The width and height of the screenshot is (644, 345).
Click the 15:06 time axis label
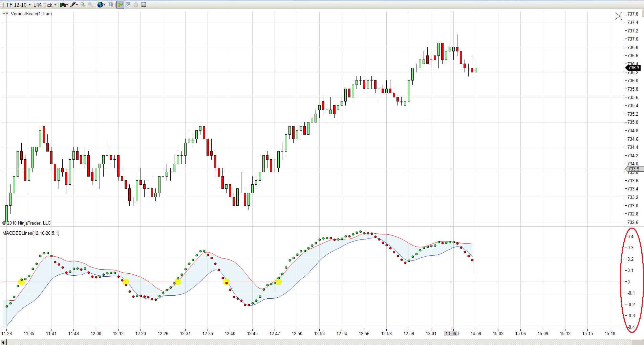click(520, 333)
